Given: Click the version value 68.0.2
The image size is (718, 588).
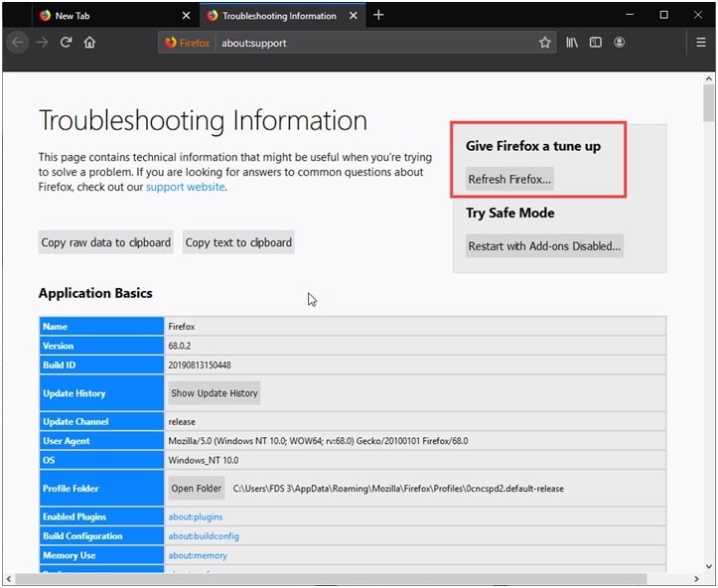Looking at the screenshot, I should point(179,346).
